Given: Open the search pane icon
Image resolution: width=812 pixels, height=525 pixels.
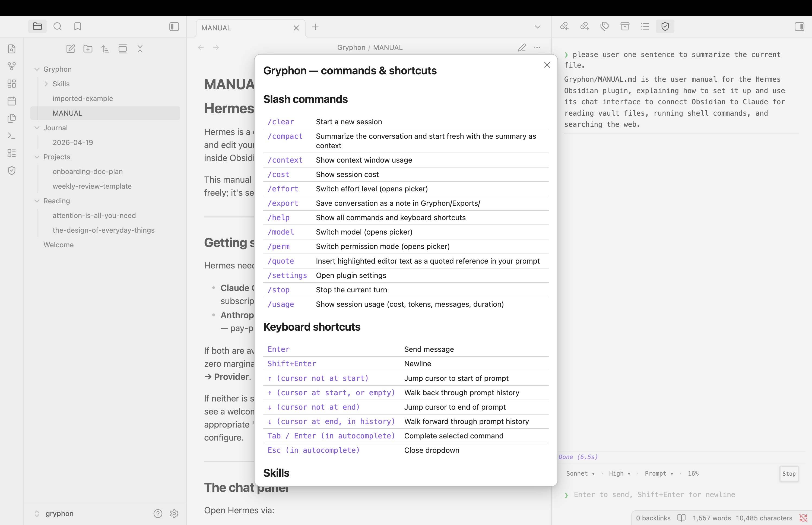Looking at the screenshot, I should point(58,27).
